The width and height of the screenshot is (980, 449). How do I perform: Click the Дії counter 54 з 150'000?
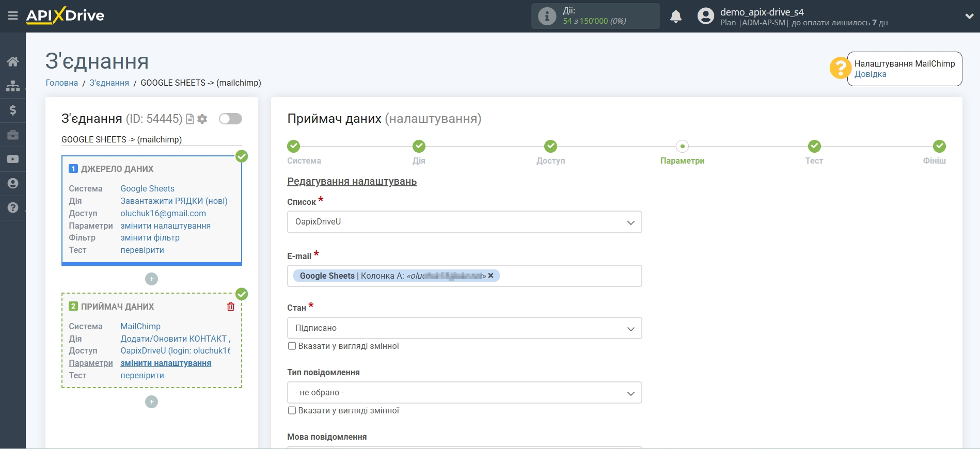coord(594,21)
